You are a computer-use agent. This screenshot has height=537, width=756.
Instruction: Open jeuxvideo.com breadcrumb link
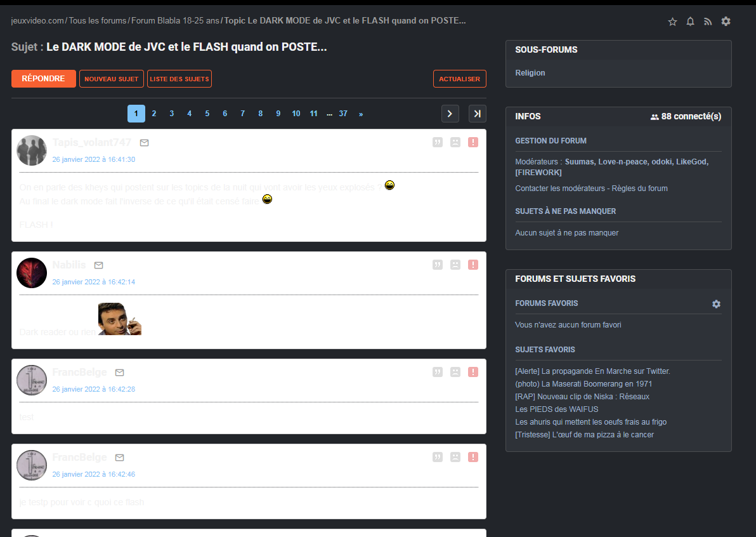[37, 21]
